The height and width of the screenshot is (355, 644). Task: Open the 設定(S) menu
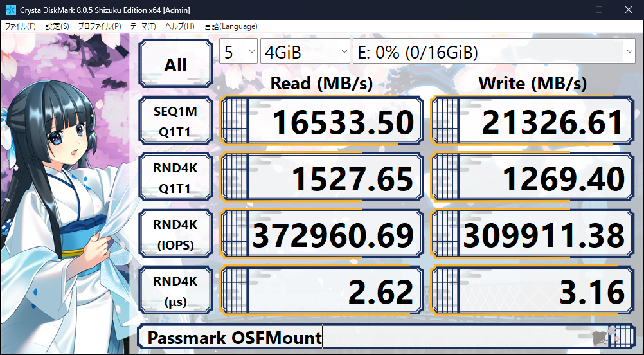pos(57,26)
